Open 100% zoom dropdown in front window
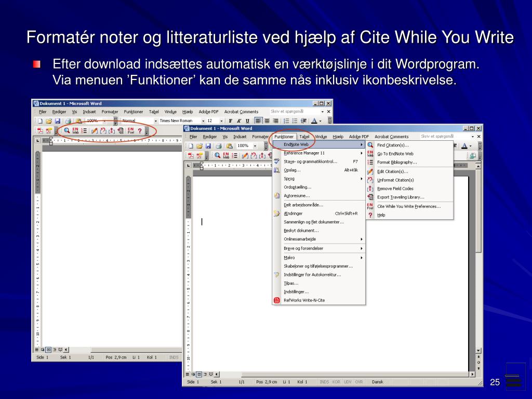Viewport: 532px width, 399px height. [x=255, y=146]
